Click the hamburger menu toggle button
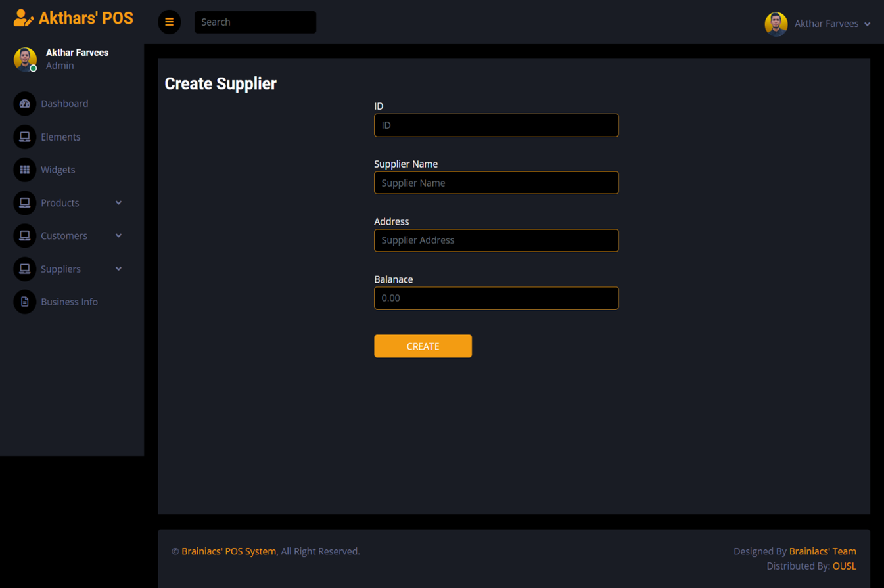The height and width of the screenshot is (588, 884). click(x=169, y=22)
